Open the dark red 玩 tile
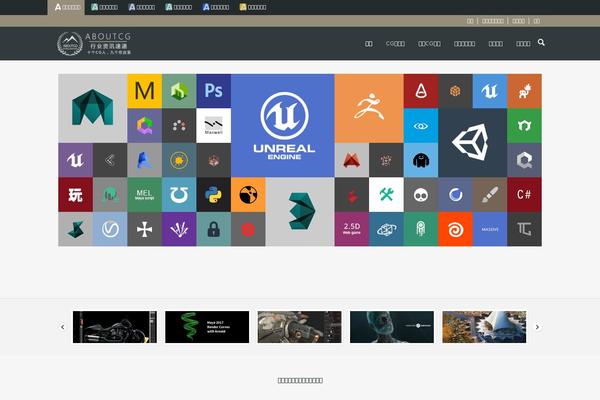This screenshot has height=400, width=600. click(x=75, y=194)
